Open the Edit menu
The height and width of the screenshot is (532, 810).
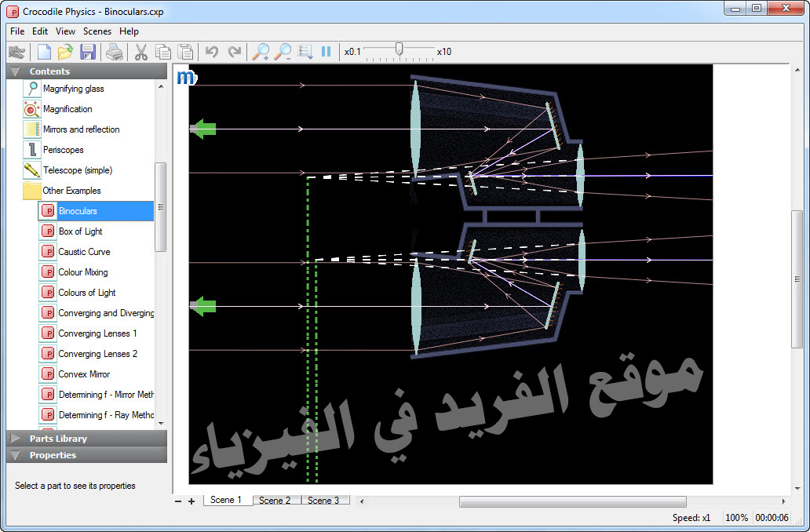[x=40, y=31]
